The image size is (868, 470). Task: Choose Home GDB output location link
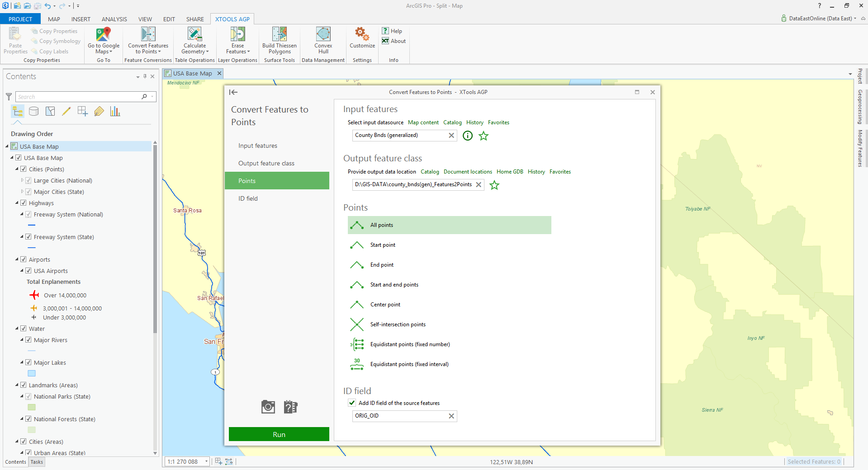[x=510, y=172]
